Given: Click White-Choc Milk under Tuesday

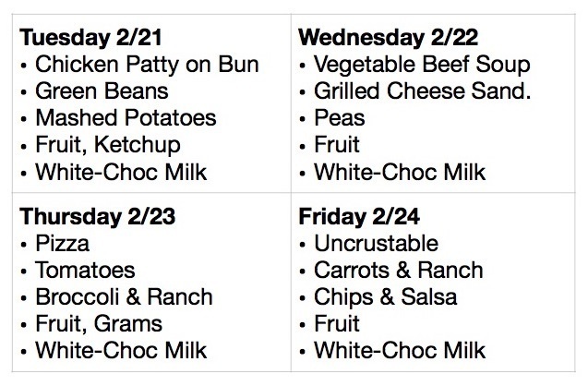Looking at the screenshot, I should (x=121, y=173).
